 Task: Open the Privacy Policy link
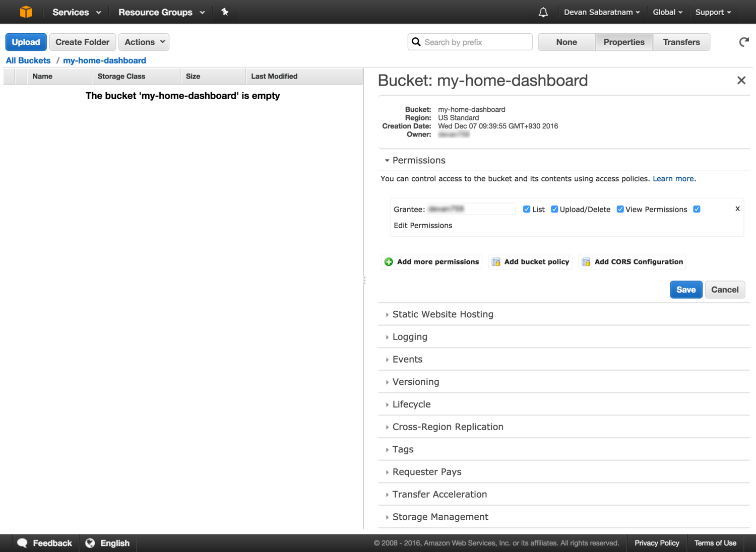pos(657,543)
